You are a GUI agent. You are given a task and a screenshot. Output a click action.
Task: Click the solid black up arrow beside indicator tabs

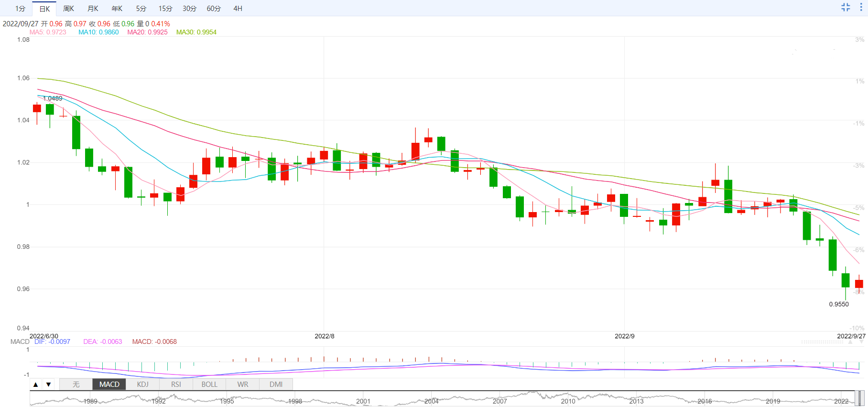click(36, 384)
